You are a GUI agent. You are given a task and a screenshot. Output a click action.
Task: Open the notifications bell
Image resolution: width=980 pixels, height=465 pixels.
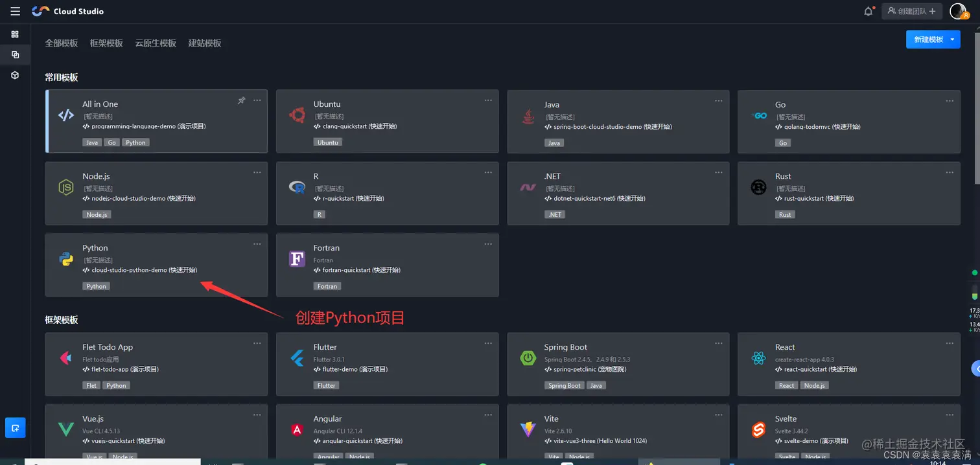(869, 11)
